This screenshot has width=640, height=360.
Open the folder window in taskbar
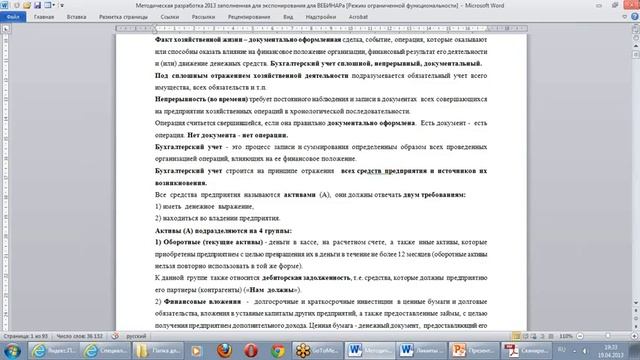coord(158,351)
